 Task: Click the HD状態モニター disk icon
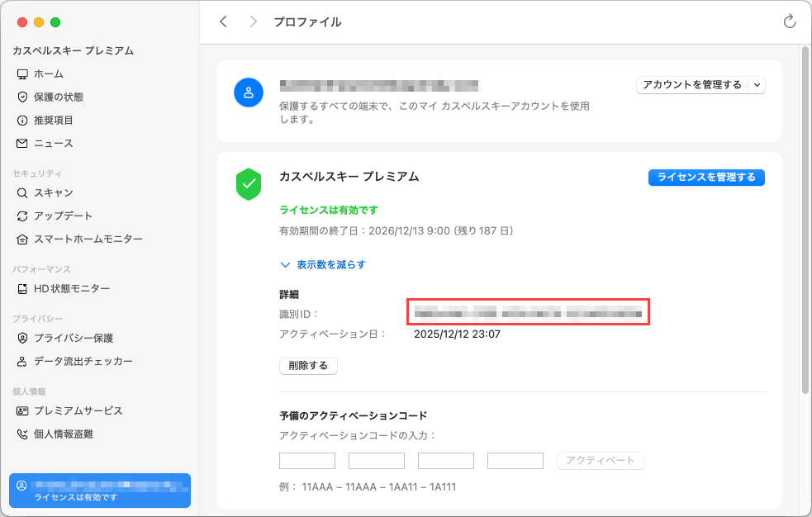pyautogui.click(x=22, y=289)
